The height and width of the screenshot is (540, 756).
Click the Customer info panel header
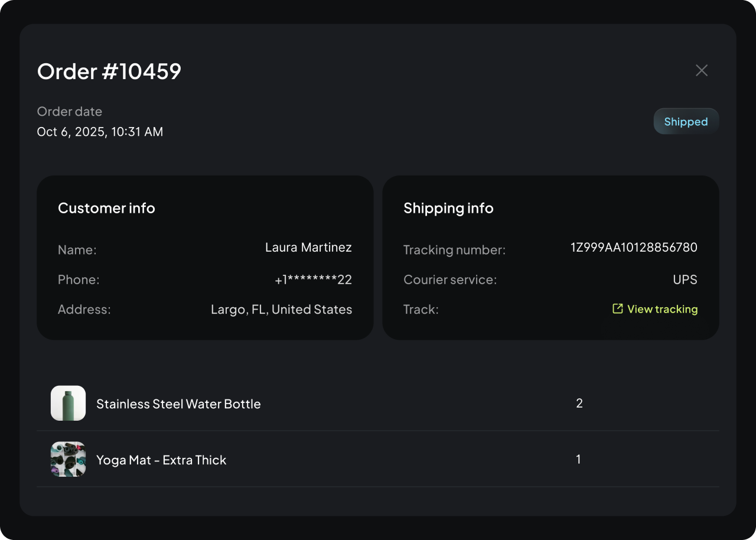pyautogui.click(x=106, y=208)
